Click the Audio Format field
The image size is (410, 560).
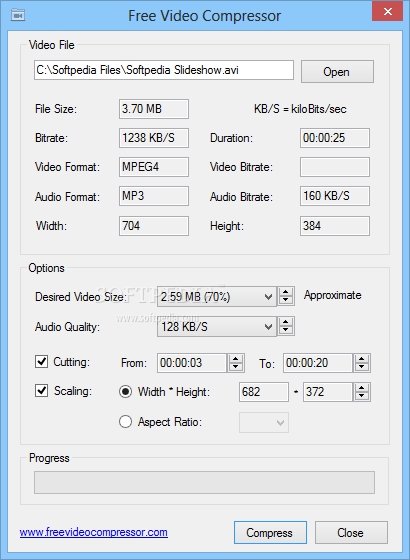pyautogui.click(x=154, y=196)
